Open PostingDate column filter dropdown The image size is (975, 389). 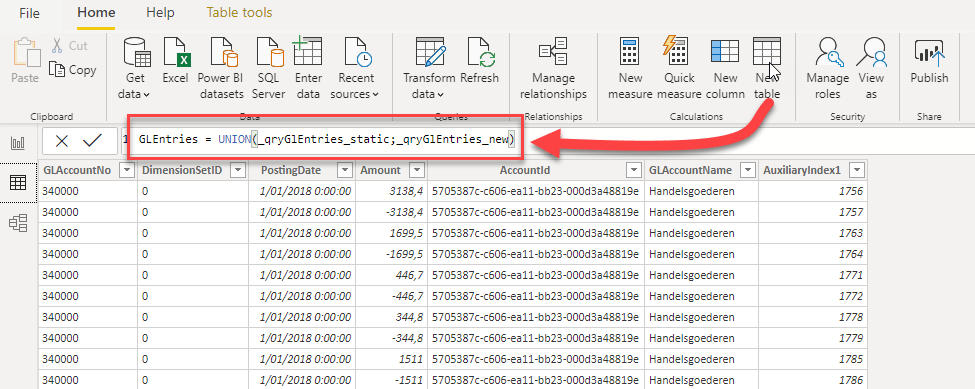pyautogui.click(x=344, y=170)
